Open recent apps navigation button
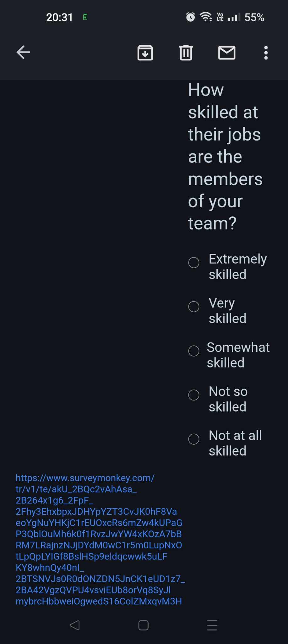This screenshot has height=644, width=288. 212,625
